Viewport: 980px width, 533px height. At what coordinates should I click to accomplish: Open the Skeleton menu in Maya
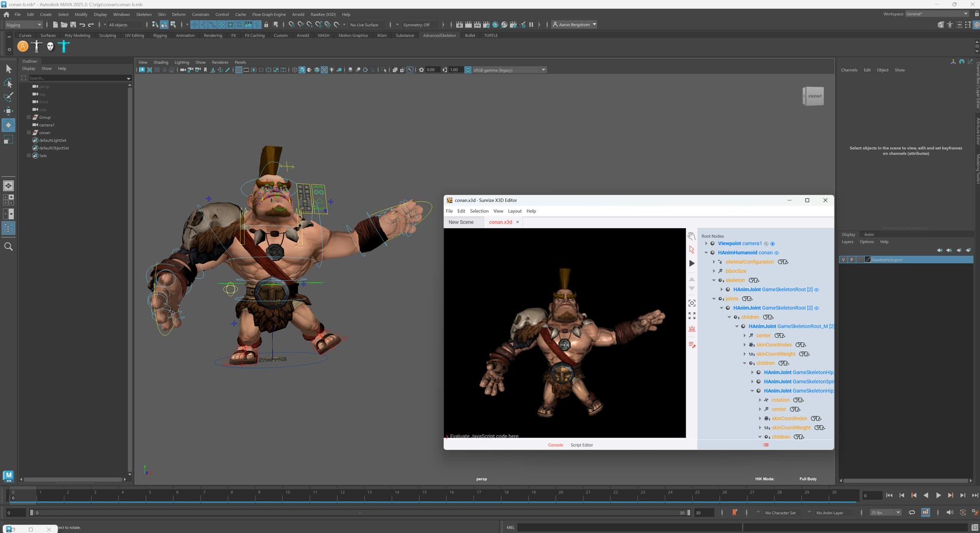pos(144,14)
